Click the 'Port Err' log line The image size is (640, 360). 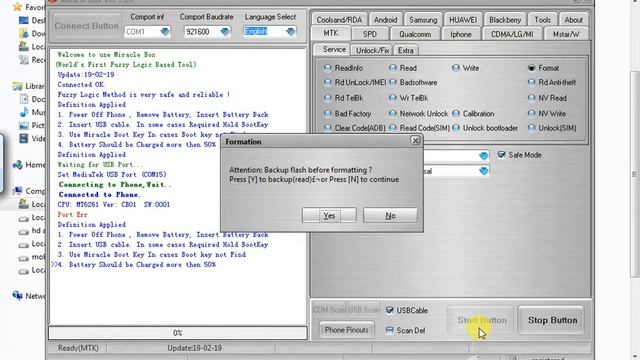[72, 215]
